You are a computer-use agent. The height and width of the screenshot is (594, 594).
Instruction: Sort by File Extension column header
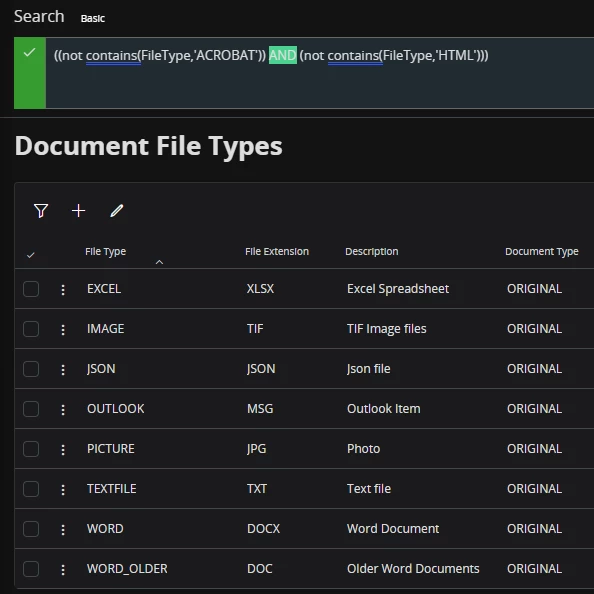[x=277, y=252]
